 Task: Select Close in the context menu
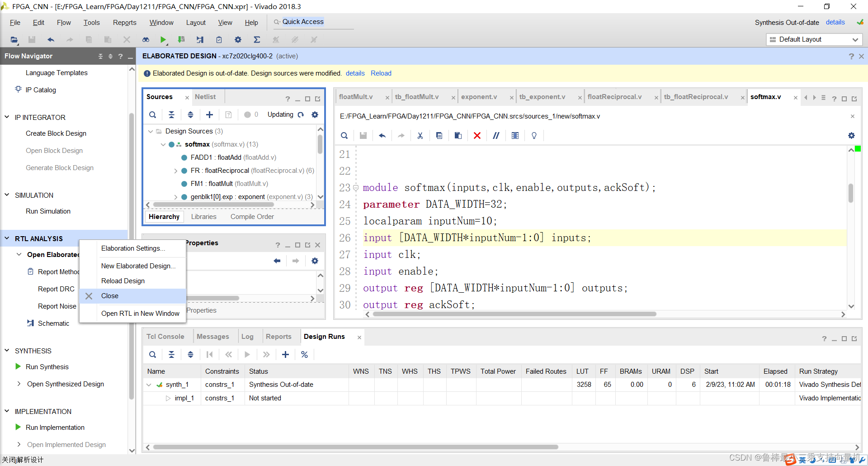(132, 296)
